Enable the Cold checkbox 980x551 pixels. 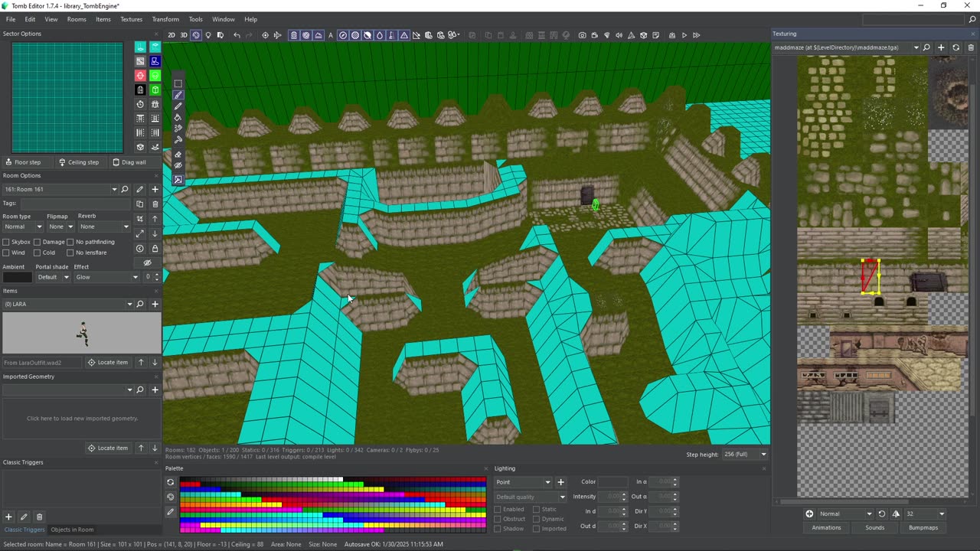tap(37, 253)
